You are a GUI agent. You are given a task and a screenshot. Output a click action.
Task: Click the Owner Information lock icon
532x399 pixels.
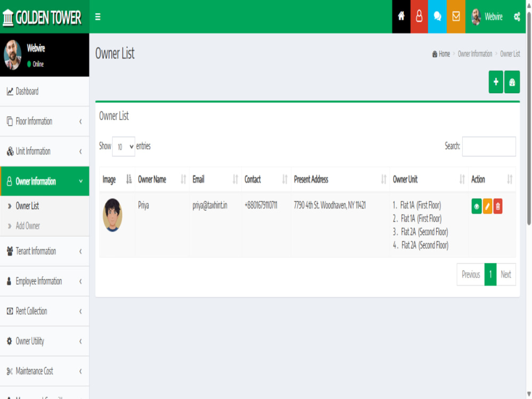[x=10, y=181]
